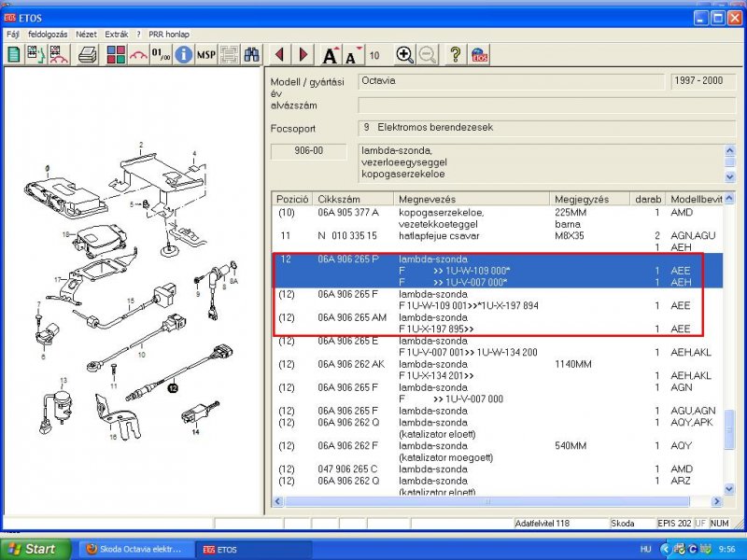Click the red arch toolbar icon

click(x=138, y=55)
